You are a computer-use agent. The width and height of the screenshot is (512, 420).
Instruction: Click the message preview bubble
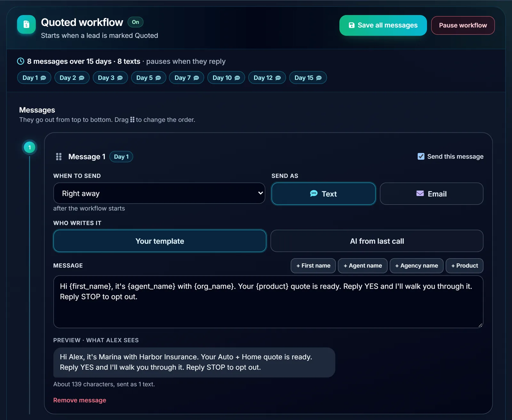point(194,362)
